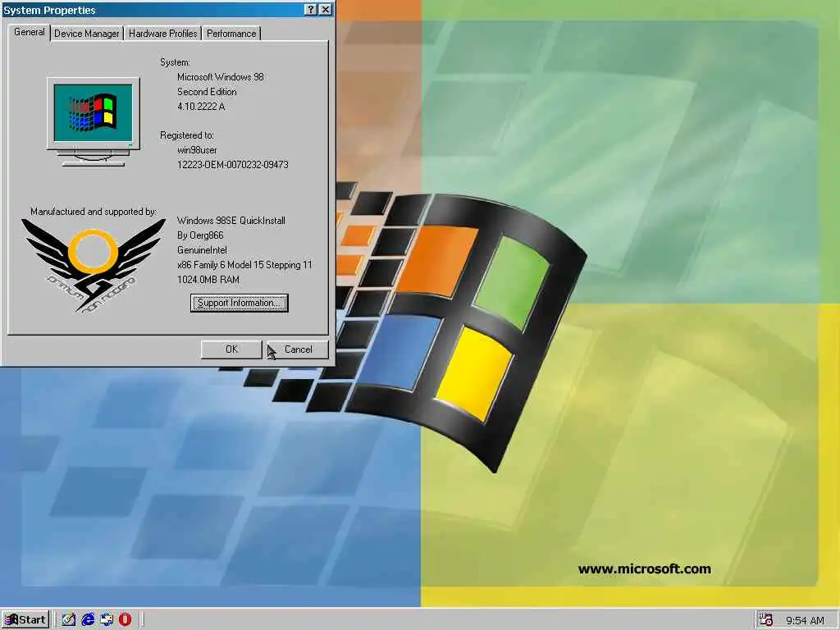
Task: Launch Opera browser from the quick launch
Action: tap(125, 619)
